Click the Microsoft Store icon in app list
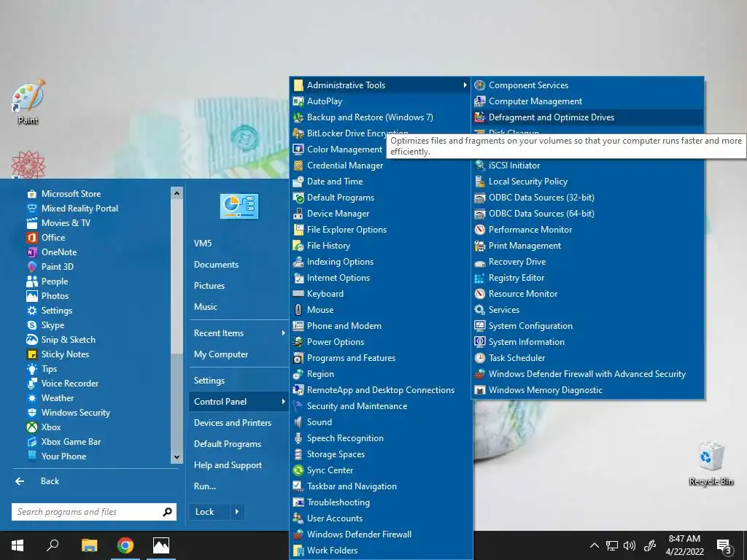 coord(32,194)
